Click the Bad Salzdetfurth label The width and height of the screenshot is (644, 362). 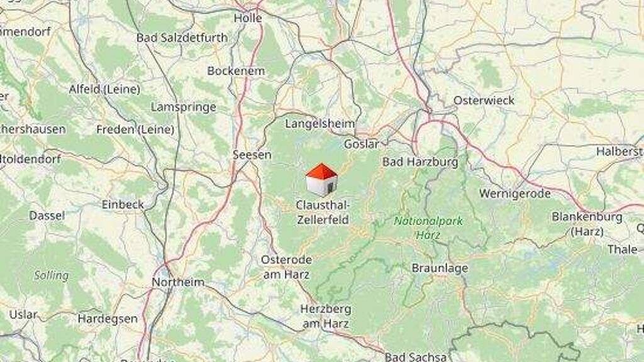pyautogui.click(x=182, y=38)
